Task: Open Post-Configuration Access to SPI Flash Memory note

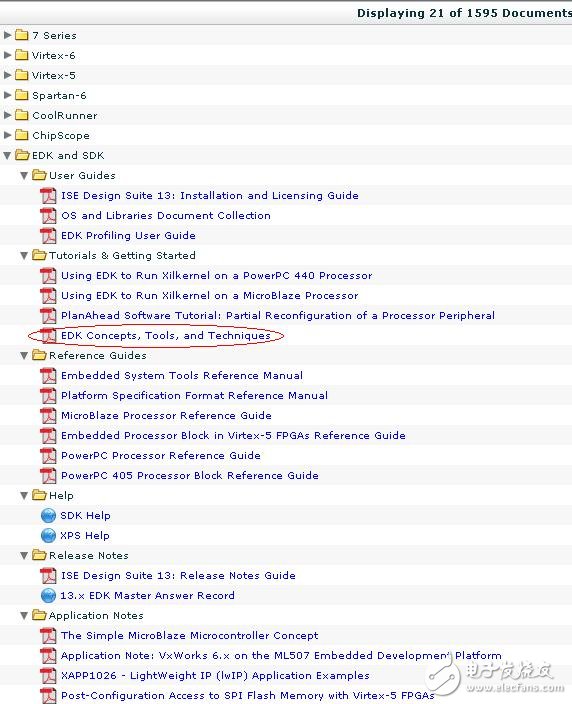Action: click(x=248, y=696)
